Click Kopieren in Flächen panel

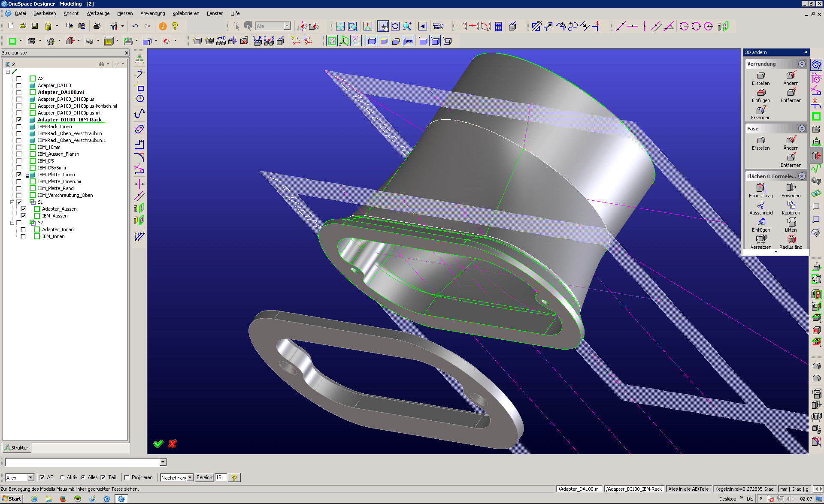[x=791, y=207]
